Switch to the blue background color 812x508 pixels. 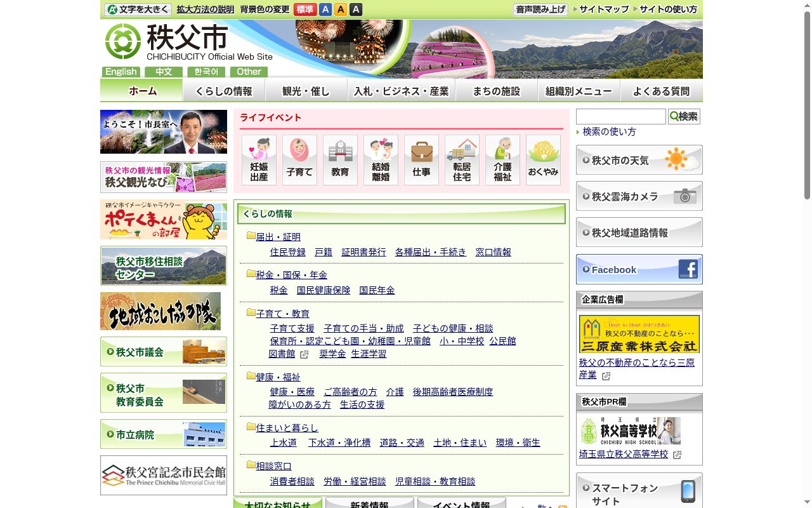pyautogui.click(x=325, y=10)
